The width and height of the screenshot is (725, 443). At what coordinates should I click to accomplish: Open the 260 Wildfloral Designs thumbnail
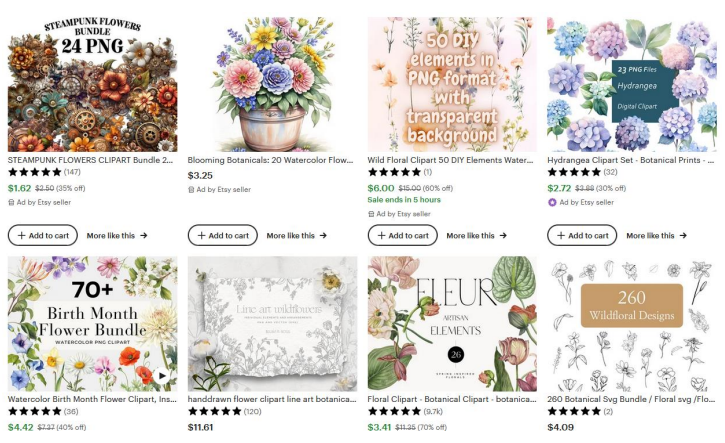pos(632,324)
